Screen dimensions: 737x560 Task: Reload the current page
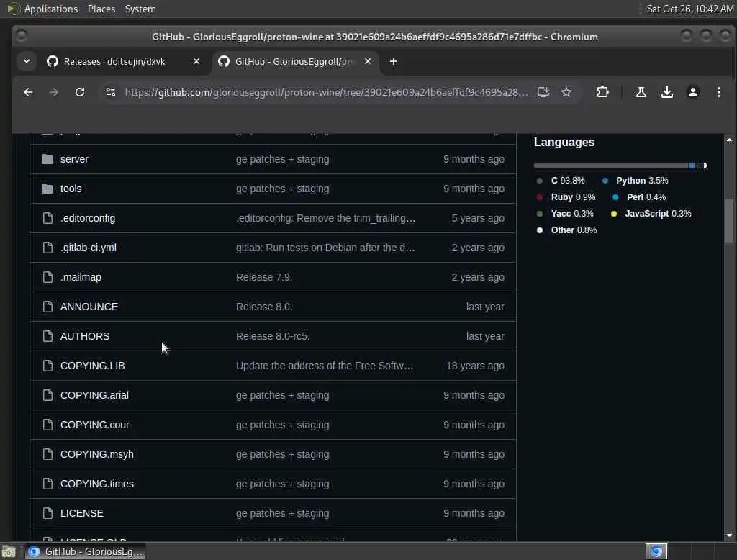click(80, 92)
